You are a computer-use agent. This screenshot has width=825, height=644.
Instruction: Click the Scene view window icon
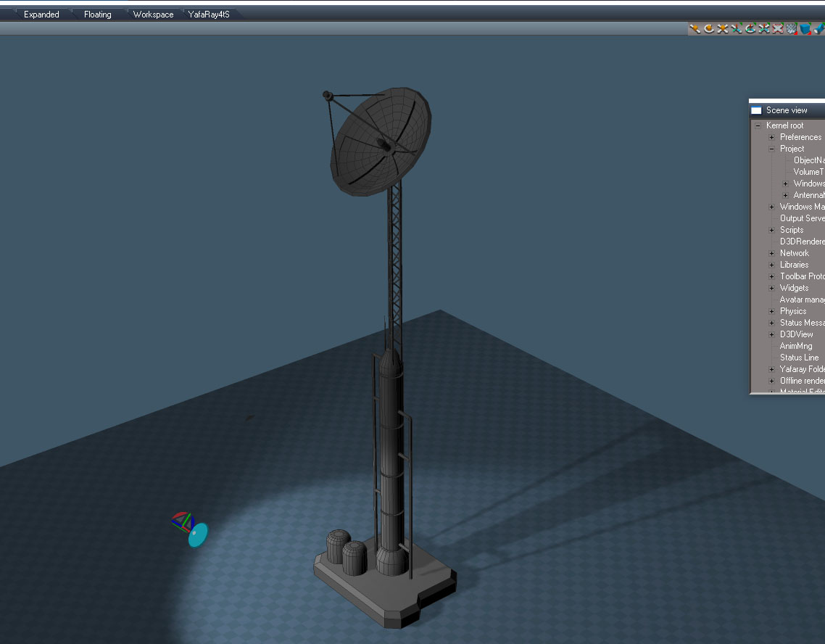click(756, 110)
